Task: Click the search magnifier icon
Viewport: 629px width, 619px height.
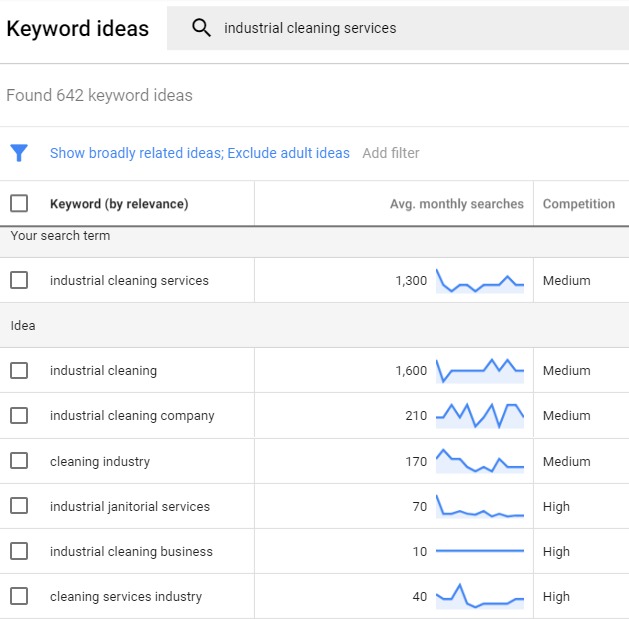Action: [201, 28]
